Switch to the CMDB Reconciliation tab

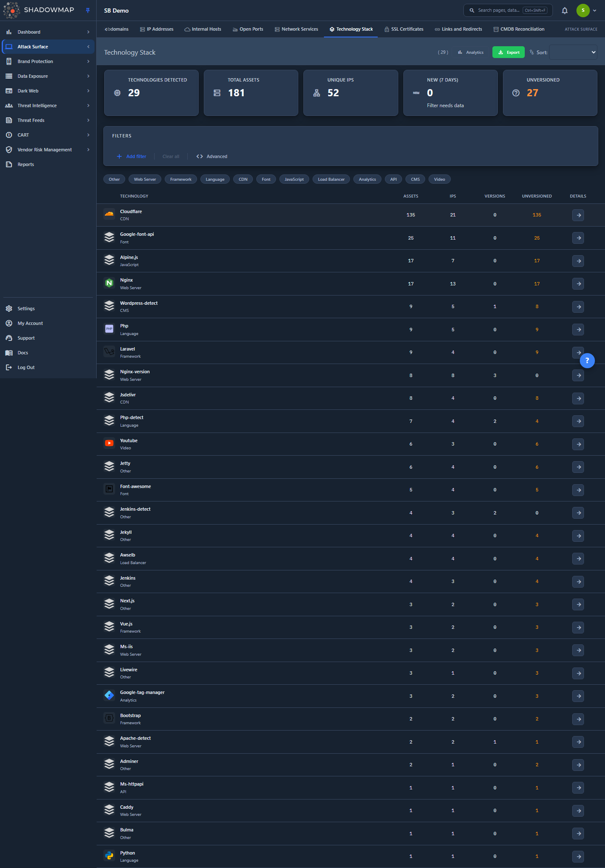click(519, 29)
